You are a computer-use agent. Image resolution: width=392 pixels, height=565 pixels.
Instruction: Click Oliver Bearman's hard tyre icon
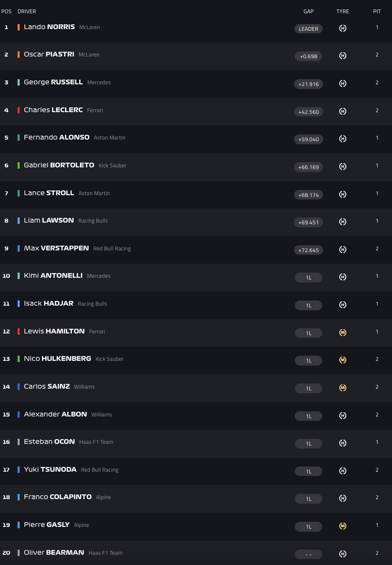click(x=343, y=554)
